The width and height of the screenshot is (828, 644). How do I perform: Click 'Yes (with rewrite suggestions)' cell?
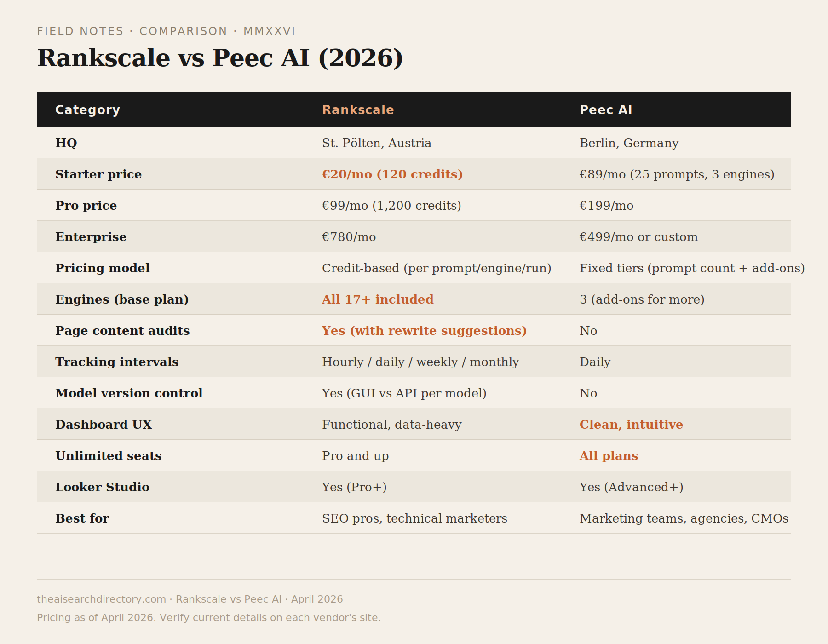click(x=424, y=331)
